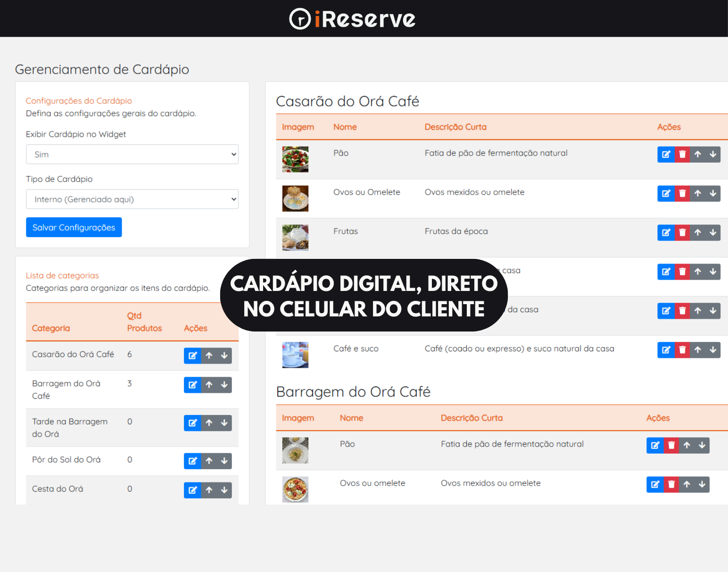
Task: Edit the Pôr do Sol do Orá category
Action: coord(192,461)
